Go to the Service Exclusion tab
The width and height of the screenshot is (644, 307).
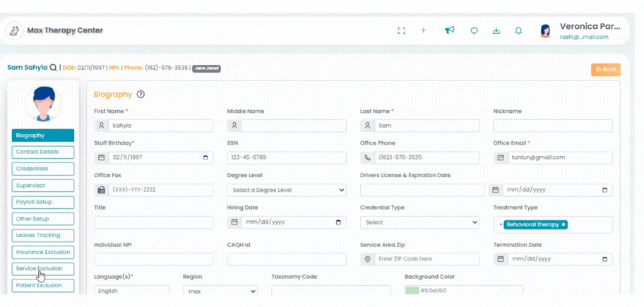[x=43, y=268]
